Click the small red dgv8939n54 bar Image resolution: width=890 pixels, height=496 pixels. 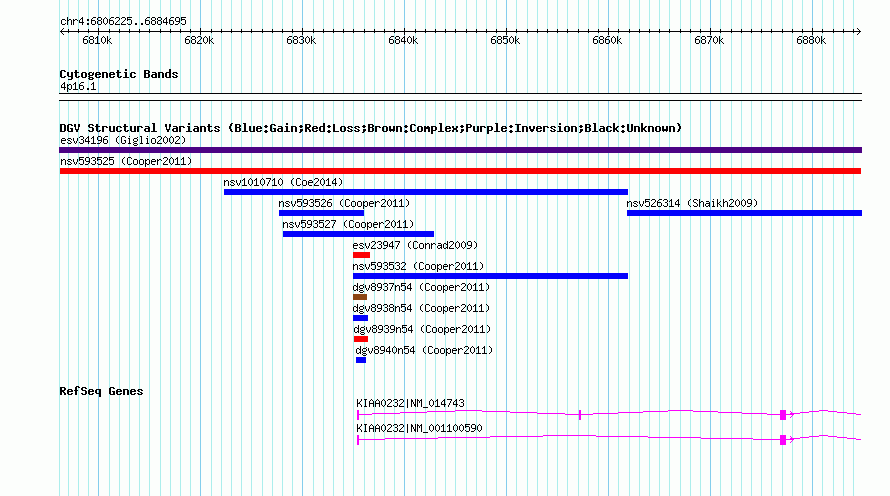[x=361, y=339]
